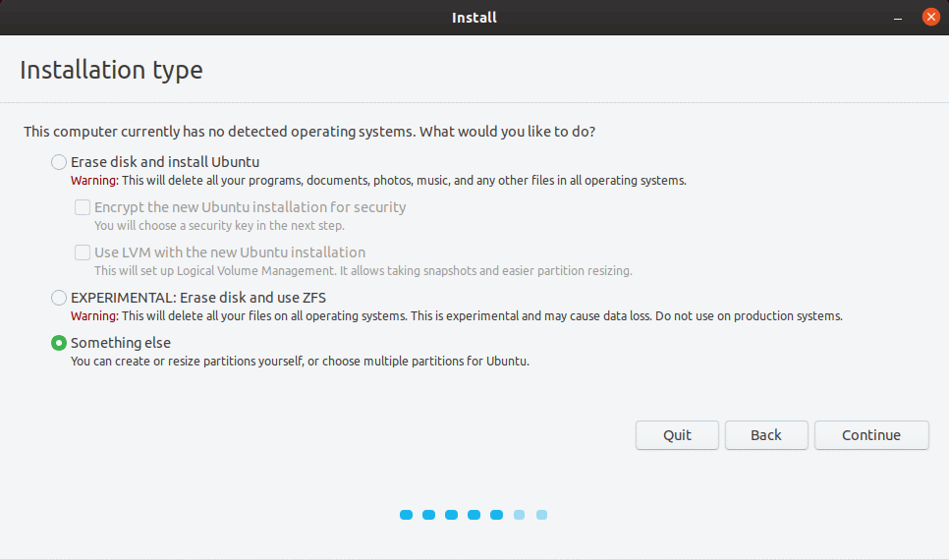Go Back to previous installer step
This screenshot has width=949, height=560.
point(766,434)
